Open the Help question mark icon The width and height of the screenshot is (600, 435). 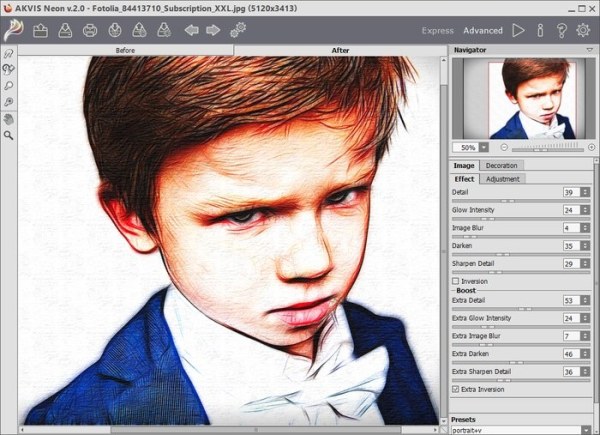pos(561,30)
